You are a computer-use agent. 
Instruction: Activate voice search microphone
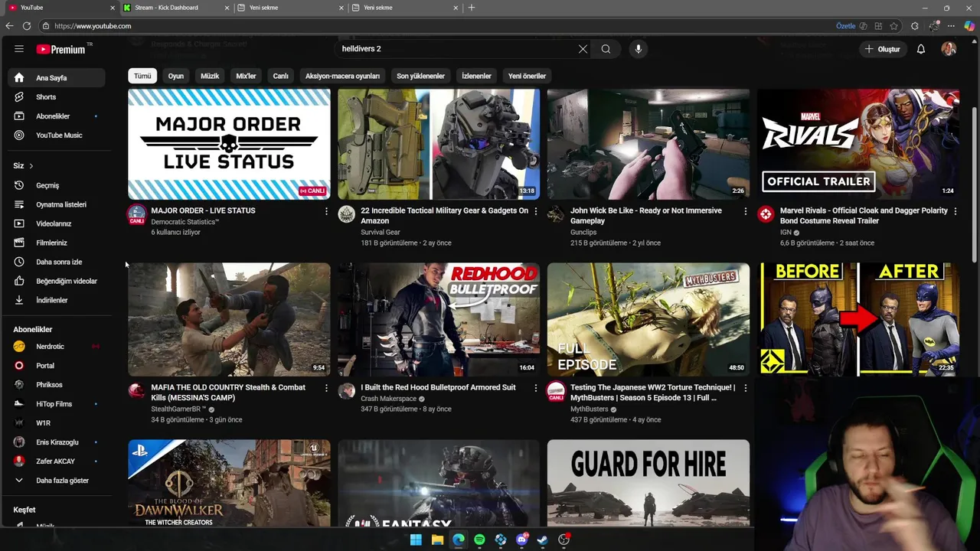point(639,49)
